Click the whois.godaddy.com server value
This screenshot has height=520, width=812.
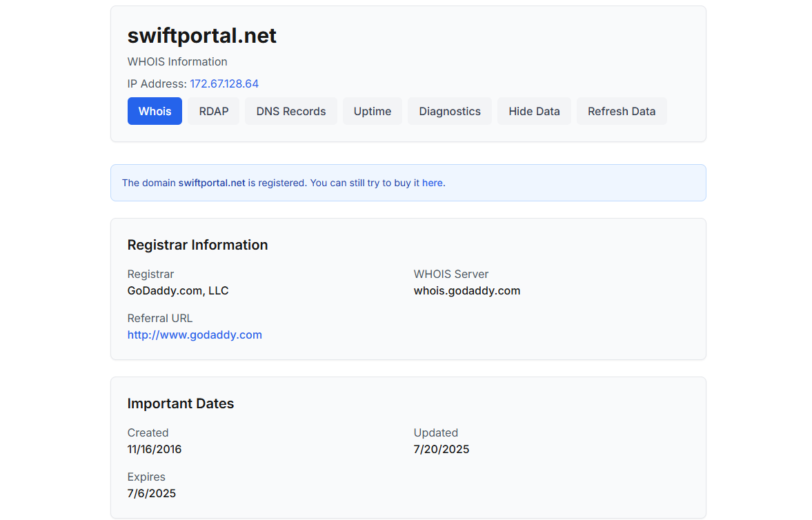tap(466, 290)
